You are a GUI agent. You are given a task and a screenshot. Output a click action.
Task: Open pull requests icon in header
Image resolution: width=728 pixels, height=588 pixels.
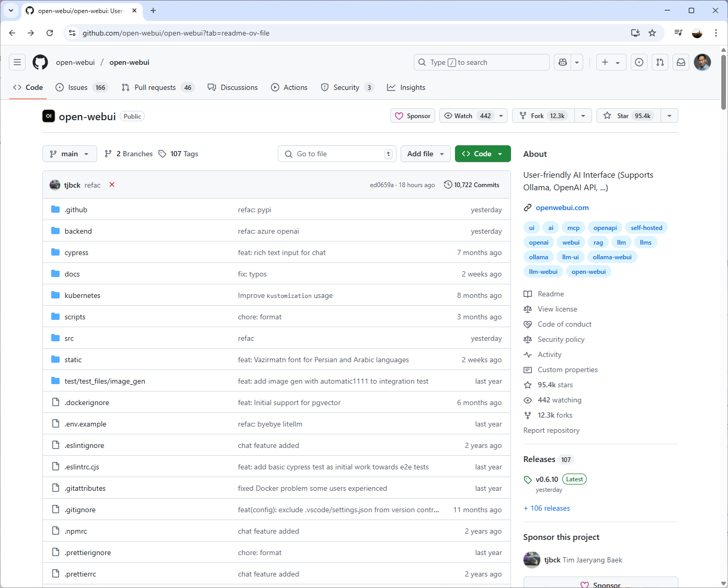pos(660,62)
